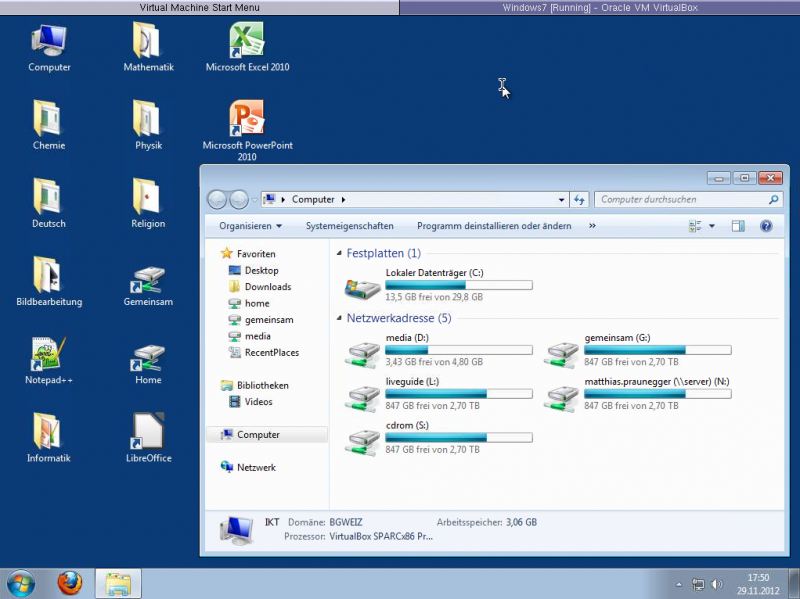Collapse the Netzwerkadresse (5) group

click(339, 318)
